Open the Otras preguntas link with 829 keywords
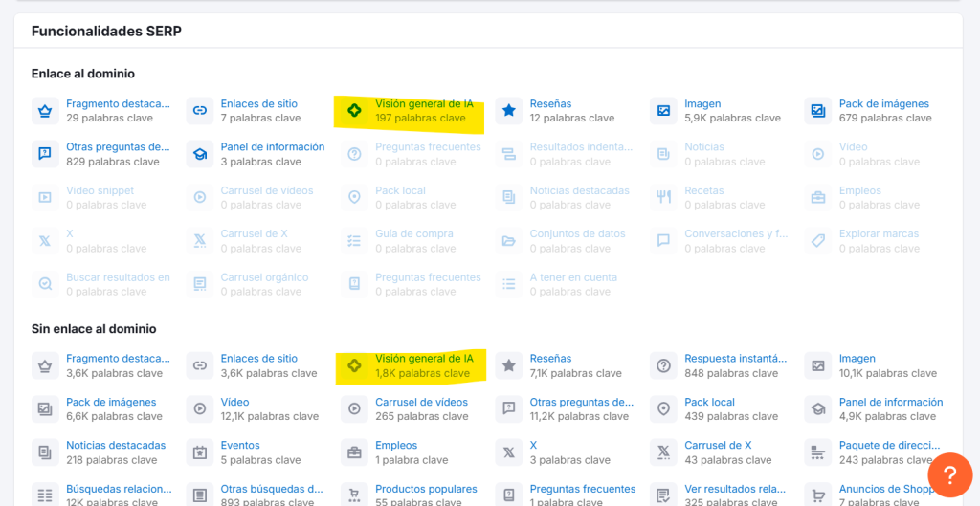980x506 pixels. click(118, 147)
